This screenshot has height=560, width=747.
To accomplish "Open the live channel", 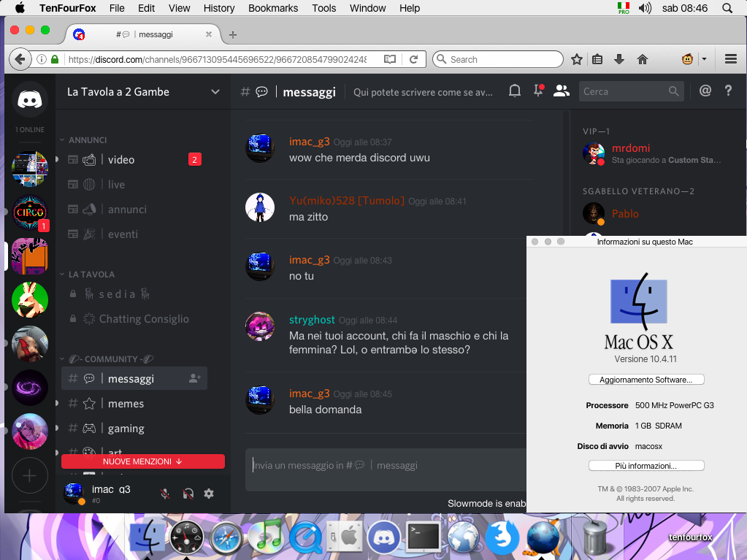I will pyautogui.click(x=134, y=184).
